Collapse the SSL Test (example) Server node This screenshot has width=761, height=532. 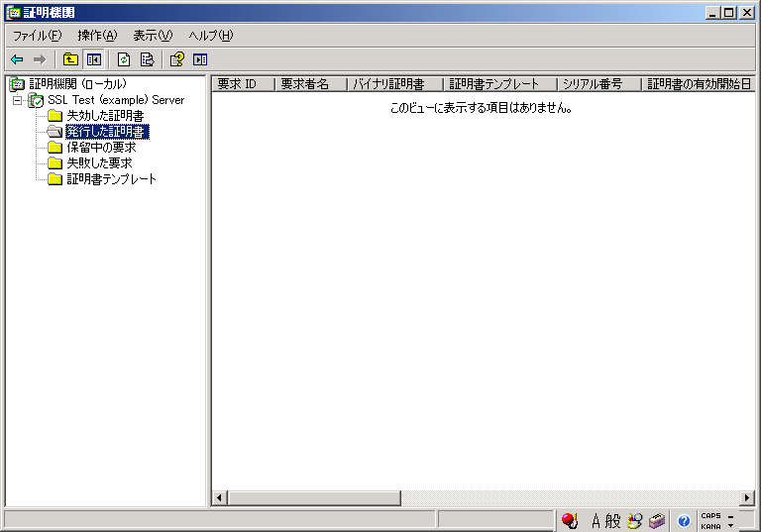[17, 100]
